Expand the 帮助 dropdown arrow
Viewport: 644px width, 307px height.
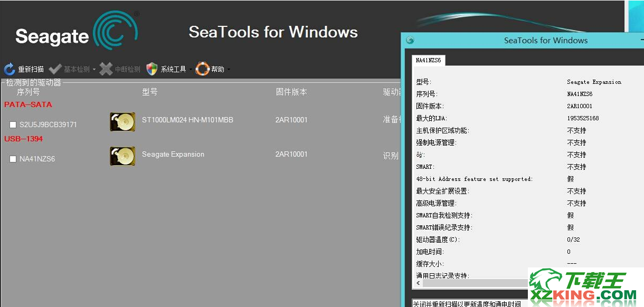[229, 70]
